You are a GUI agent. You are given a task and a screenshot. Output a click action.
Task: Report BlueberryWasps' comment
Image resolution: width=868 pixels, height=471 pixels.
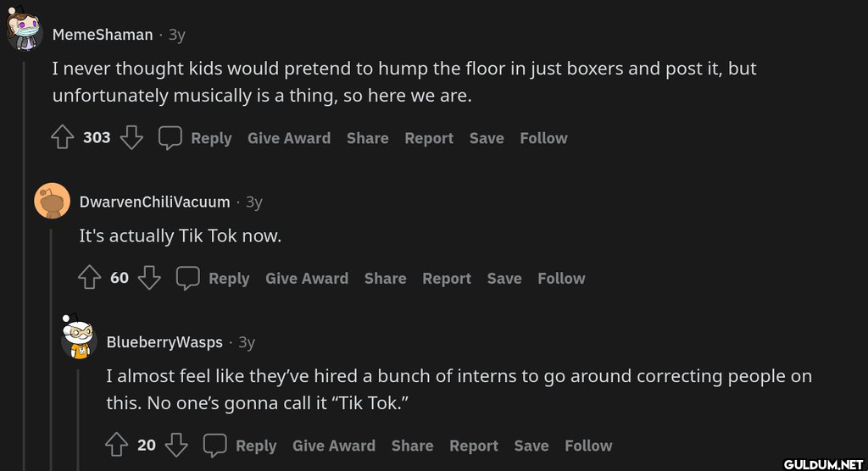click(474, 446)
